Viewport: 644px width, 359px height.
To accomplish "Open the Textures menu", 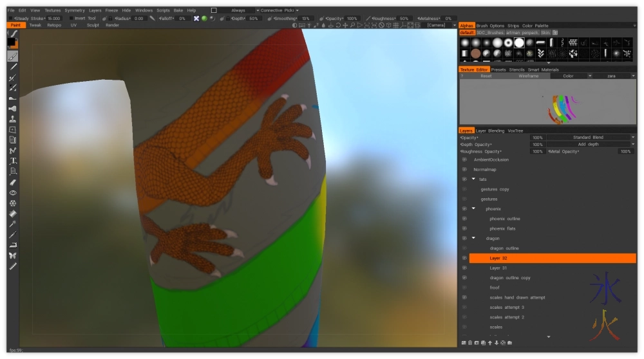I will [x=53, y=10].
